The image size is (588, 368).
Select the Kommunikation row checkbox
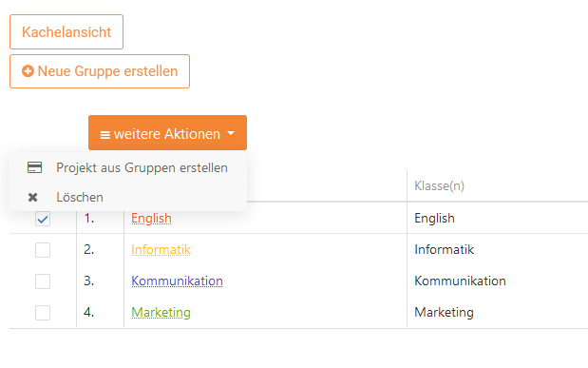point(43,281)
